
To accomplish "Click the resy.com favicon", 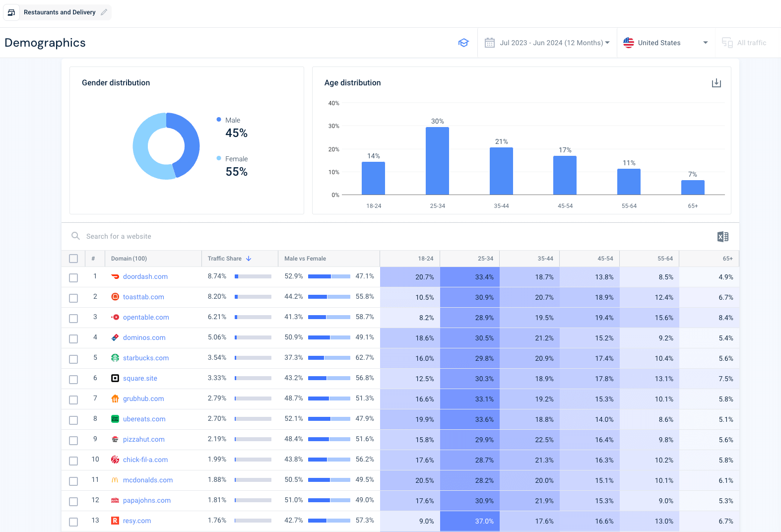I will coord(115,521).
